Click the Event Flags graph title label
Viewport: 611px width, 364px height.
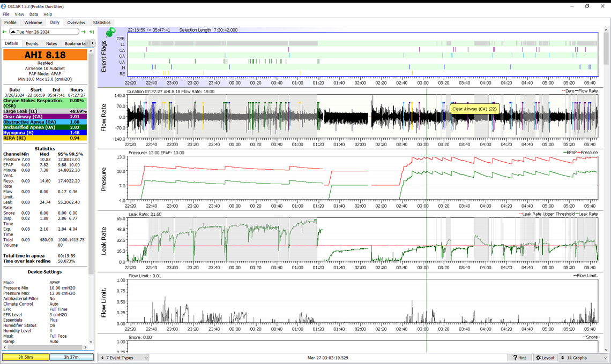[103, 56]
